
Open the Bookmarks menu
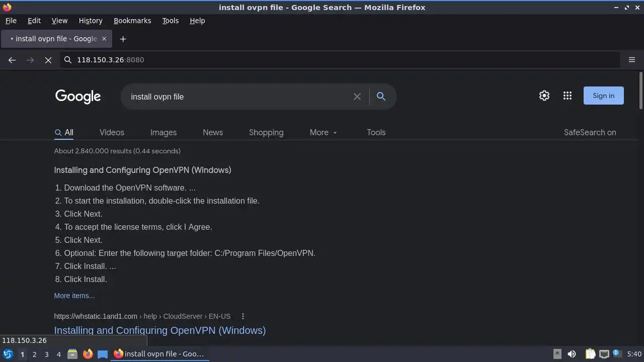[132, 21]
